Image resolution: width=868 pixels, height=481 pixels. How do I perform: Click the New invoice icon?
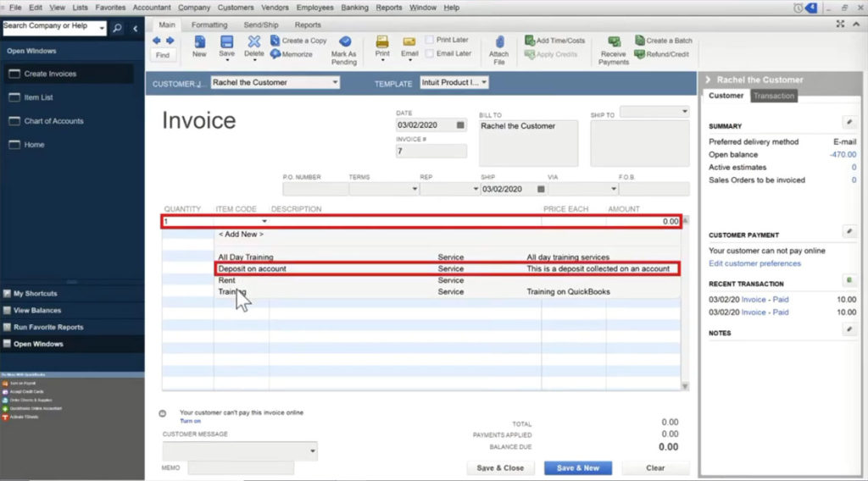199,41
